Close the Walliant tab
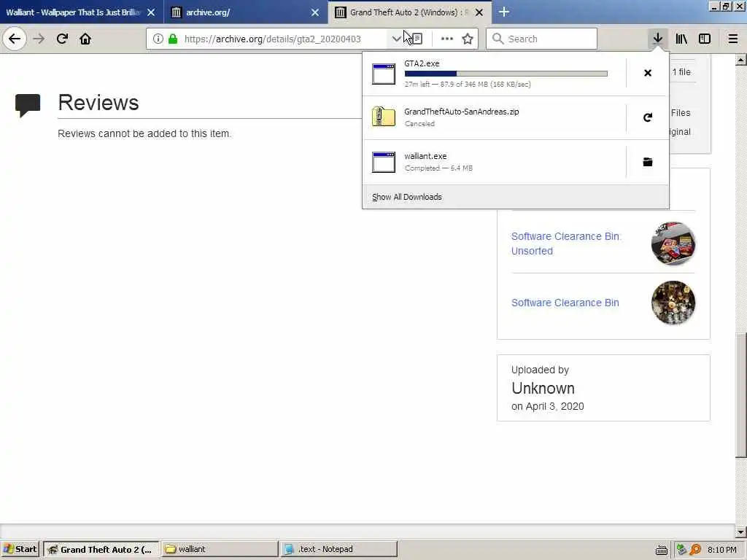747x560 pixels. 151,12
